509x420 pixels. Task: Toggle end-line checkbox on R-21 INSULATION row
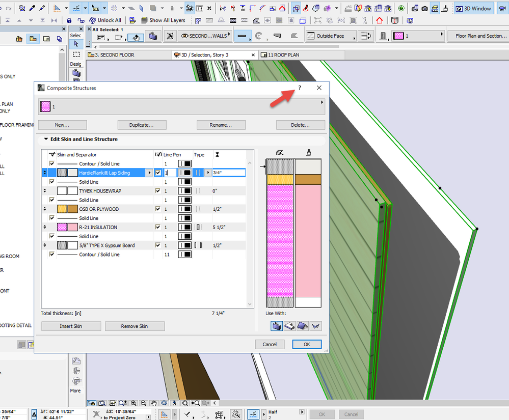tap(158, 227)
